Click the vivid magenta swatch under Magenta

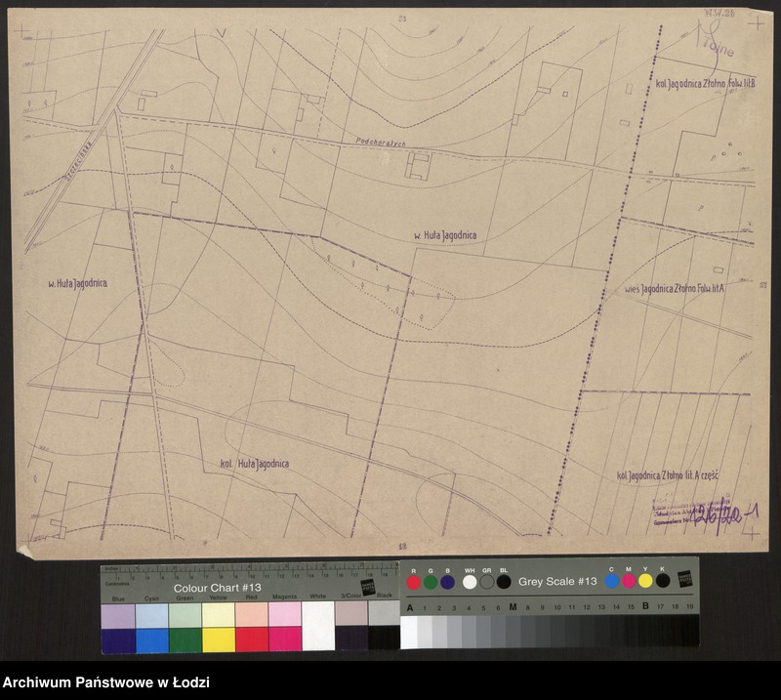click(284, 639)
